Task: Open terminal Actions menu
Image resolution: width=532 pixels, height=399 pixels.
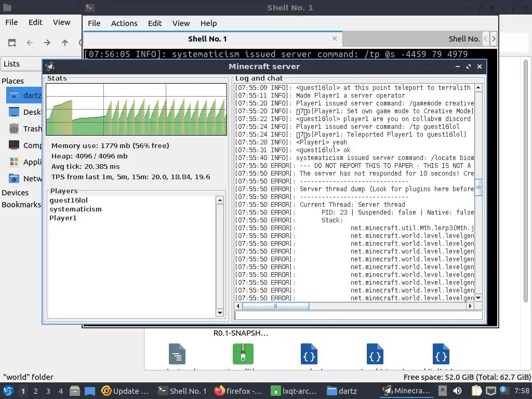Action: pos(124,23)
